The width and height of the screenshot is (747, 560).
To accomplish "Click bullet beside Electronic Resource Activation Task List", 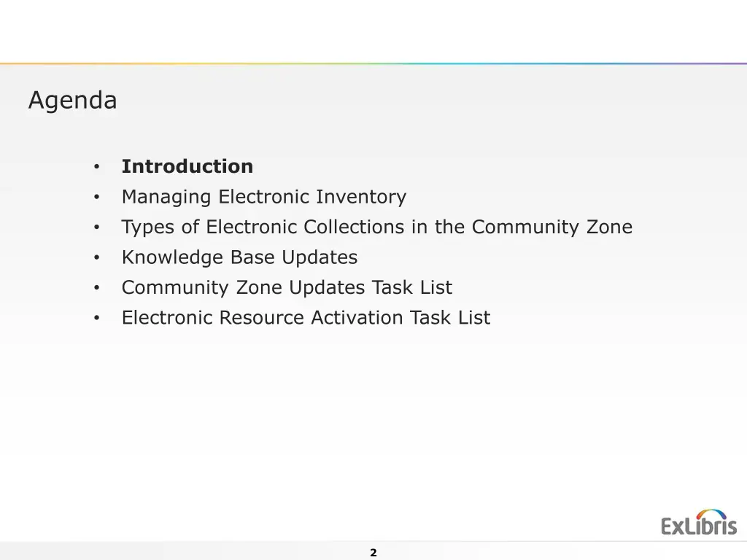I will 97,318.
